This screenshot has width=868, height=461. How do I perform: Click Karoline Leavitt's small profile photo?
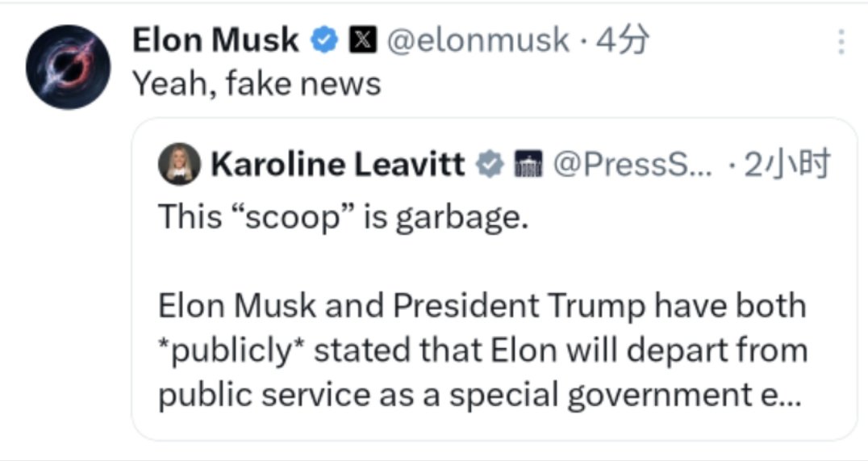[177, 165]
